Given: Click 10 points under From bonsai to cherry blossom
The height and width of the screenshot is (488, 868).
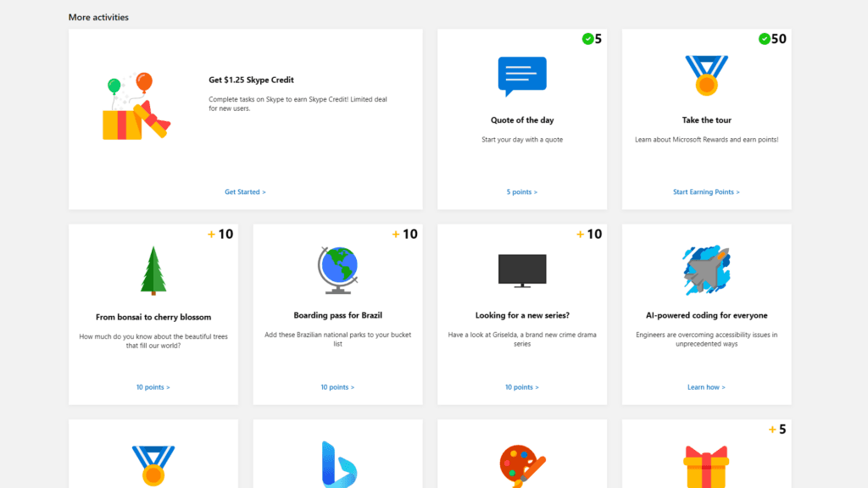Looking at the screenshot, I should click(153, 387).
